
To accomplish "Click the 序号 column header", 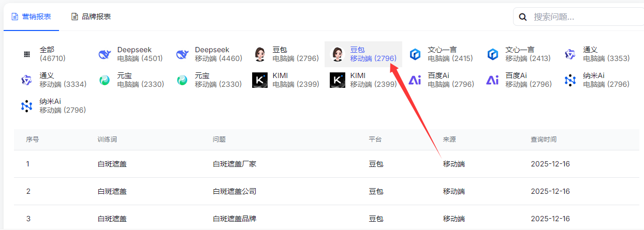I will [x=33, y=140].
